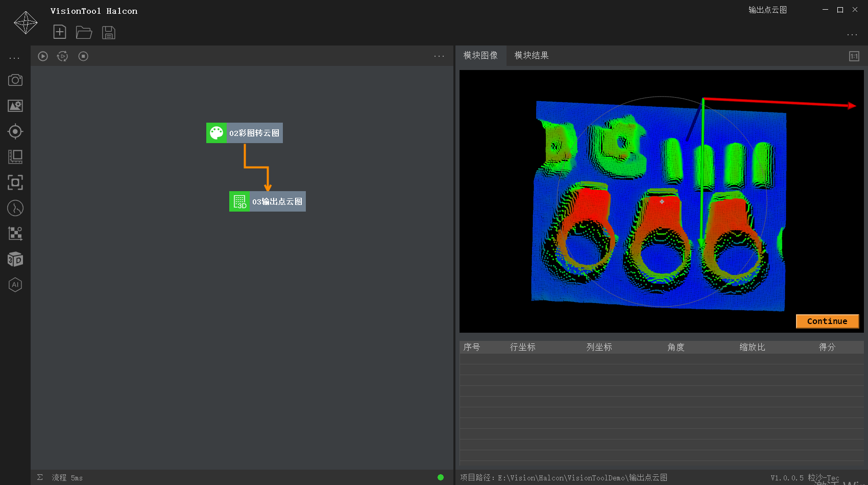The width and height of the screenshot is (868, 485).
Task: Click the sigma icon in status bar
Action: [40, 477]
